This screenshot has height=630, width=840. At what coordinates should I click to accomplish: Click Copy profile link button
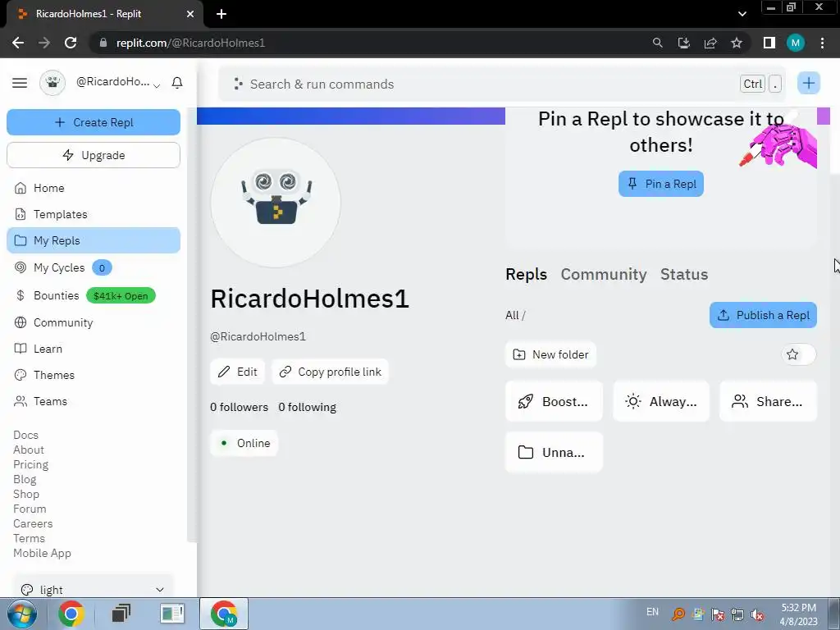pos(331,372)
